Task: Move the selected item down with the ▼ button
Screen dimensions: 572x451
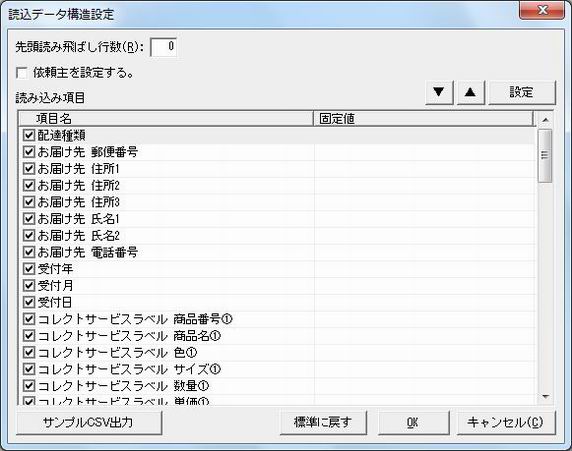Action: [x=439, y=92]
